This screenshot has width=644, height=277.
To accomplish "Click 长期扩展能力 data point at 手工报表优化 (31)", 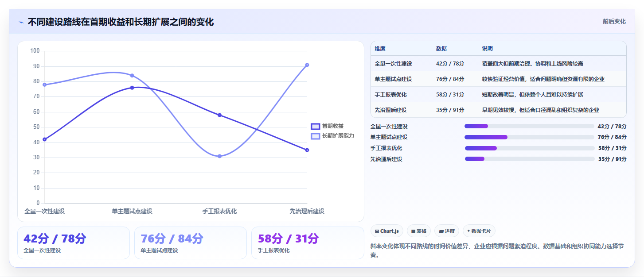I will pyautogui.click(x=219, y=156).
